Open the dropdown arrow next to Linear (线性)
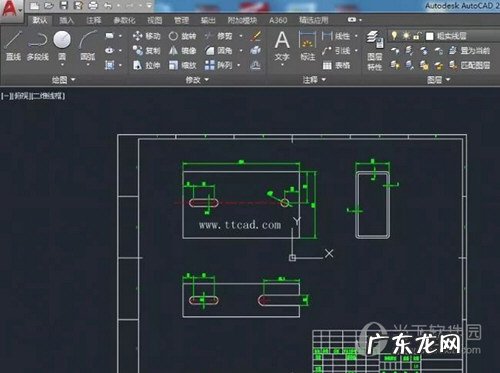 pos(356,36)
